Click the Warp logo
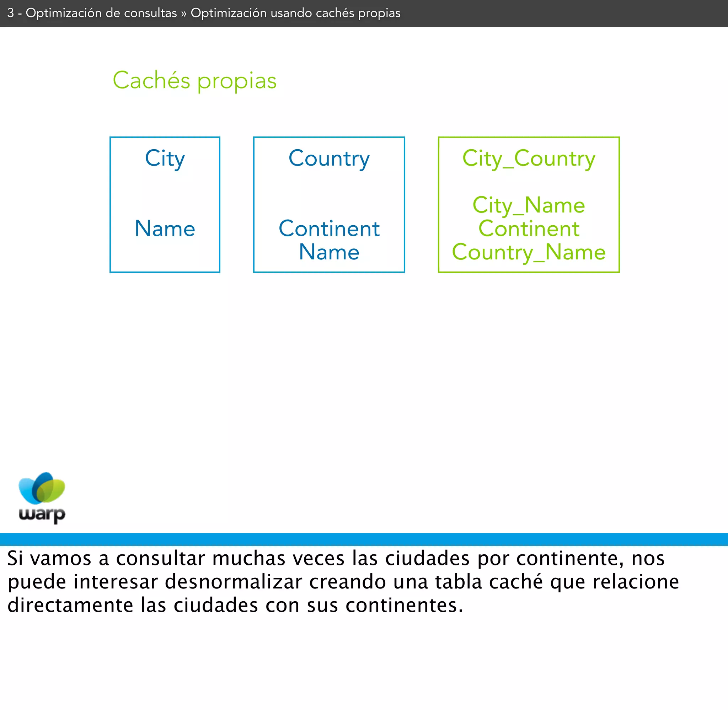 coord(42,497)
